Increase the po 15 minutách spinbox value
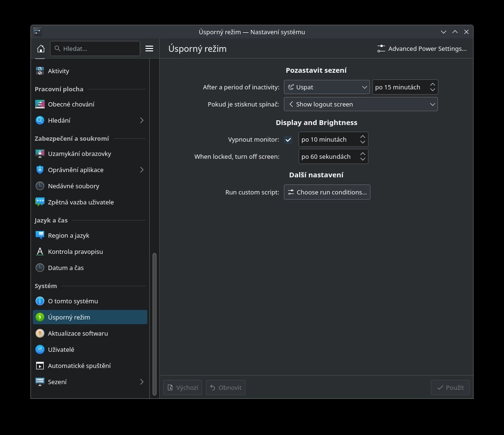 (433, 85)
